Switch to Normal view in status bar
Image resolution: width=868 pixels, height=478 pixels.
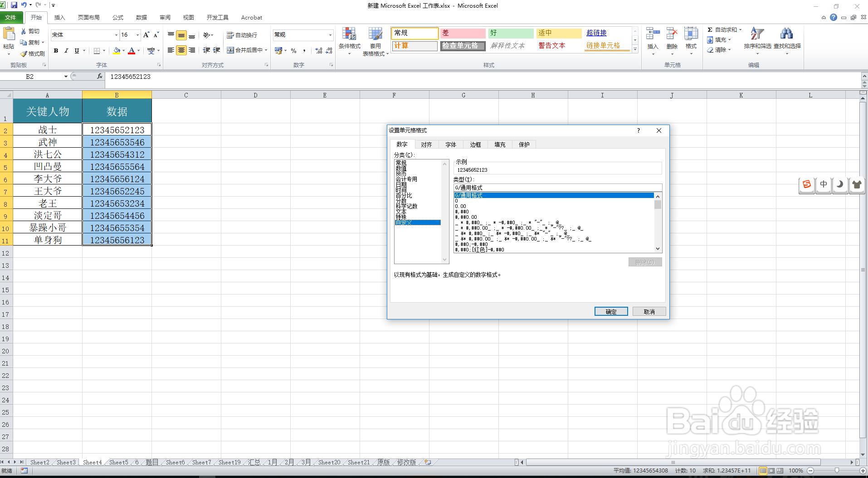coord(763,471)
